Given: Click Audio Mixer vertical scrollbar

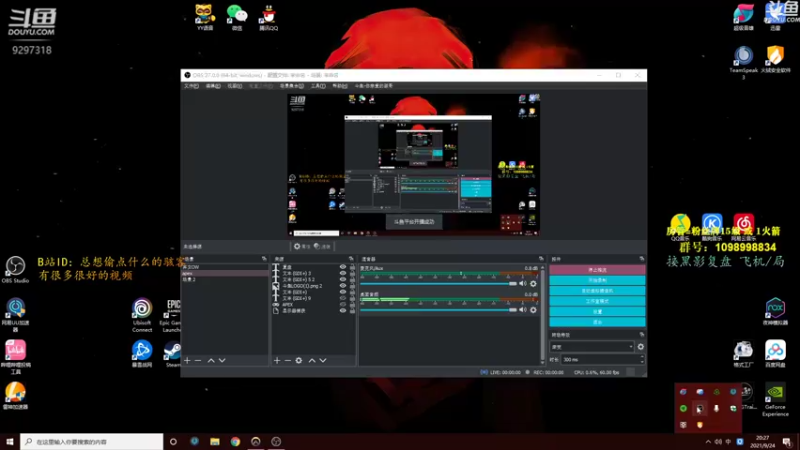Looking at the screenshot, I should (542, 314).
